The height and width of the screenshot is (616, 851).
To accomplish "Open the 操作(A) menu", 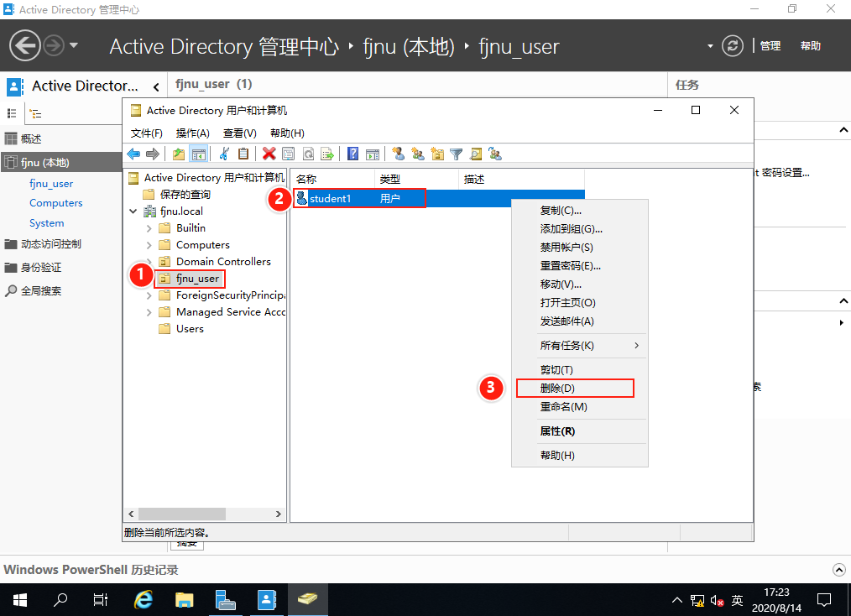I will 193,133.
